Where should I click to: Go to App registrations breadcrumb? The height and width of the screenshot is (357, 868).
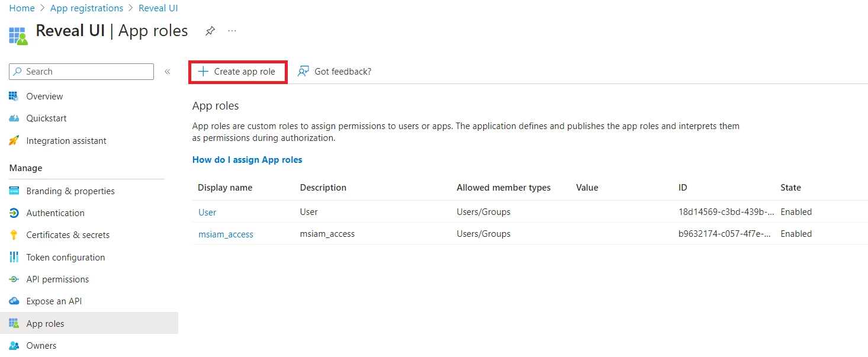[87, 8]
